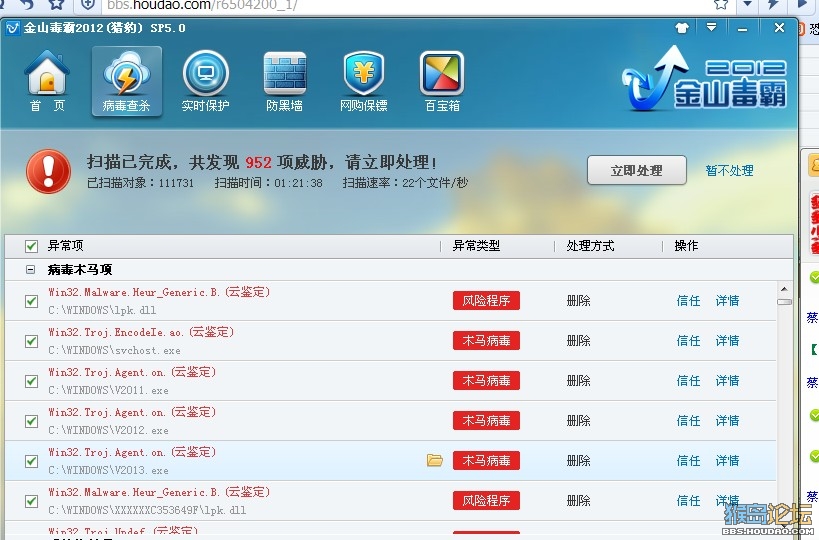Click 详情 for svchost.exe row
This screenshot has height=540, width=819.
728,341
